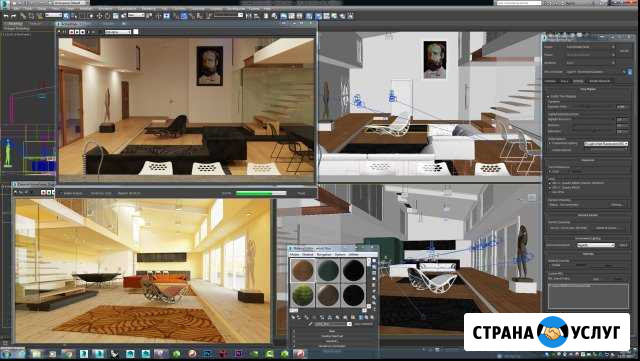This screenshot has width=640, height=361.
Task: Open Modes menu in Material Editor
Action: coord(295,254)
